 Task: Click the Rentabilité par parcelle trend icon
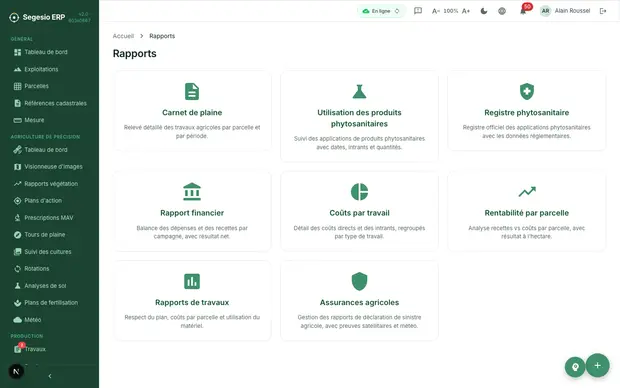pos(527,192)
